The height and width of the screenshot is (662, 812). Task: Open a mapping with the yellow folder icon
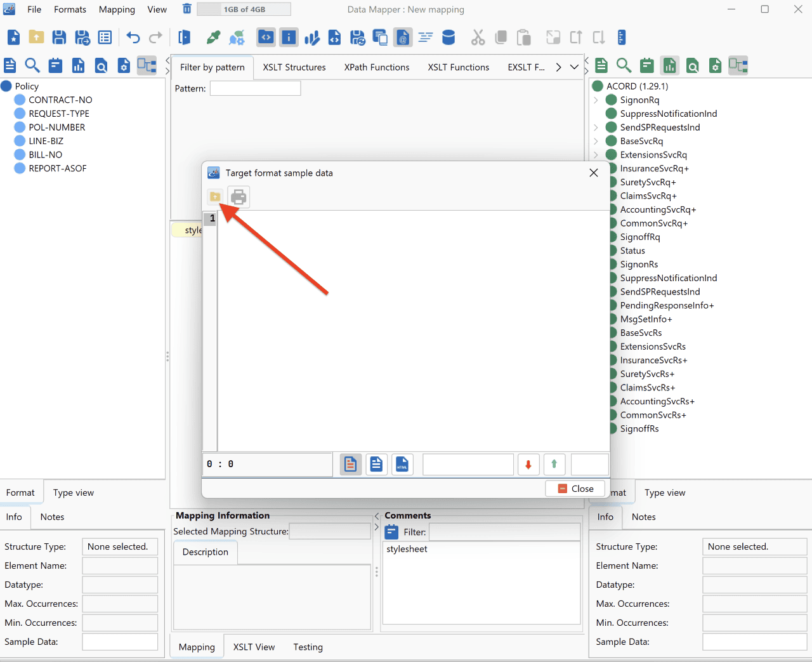(36, 37)
